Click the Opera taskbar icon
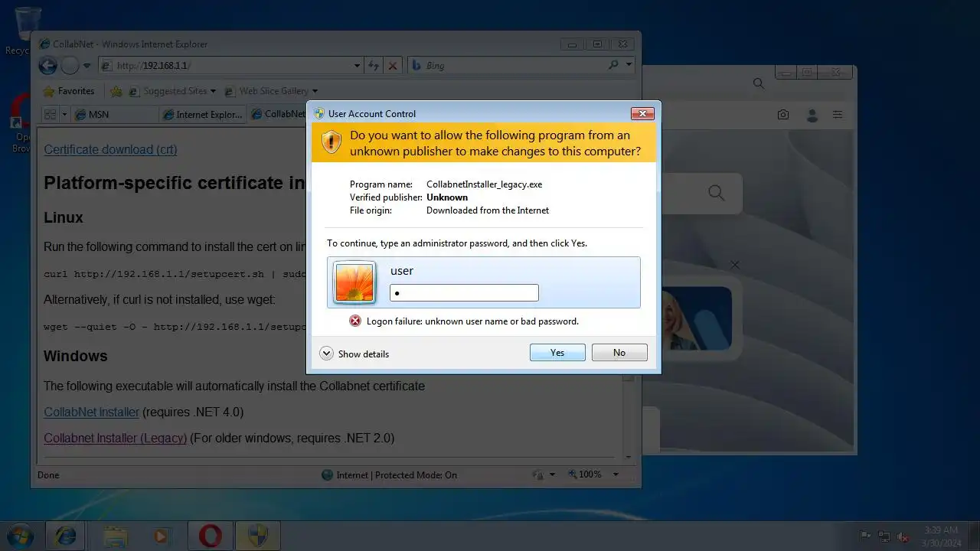The width and height of the screenshot is (980, 551). click(x=210, y=536)
